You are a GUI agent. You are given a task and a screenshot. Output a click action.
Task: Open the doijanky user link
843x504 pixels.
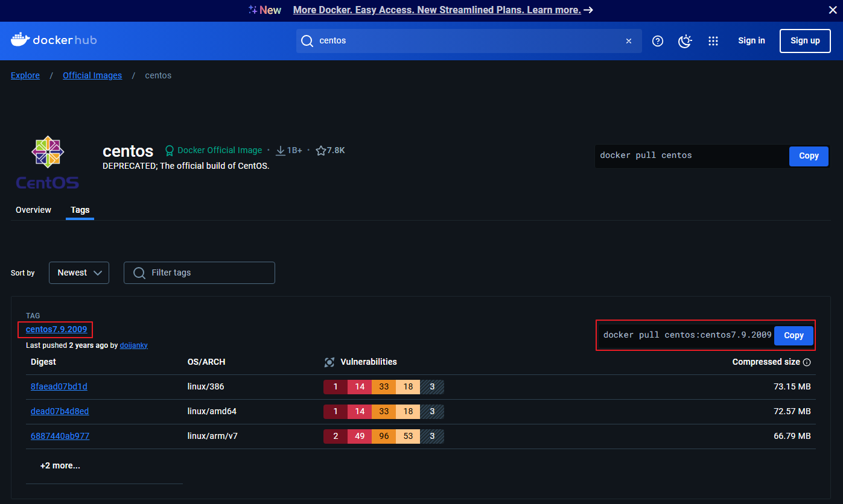[134, 345]
